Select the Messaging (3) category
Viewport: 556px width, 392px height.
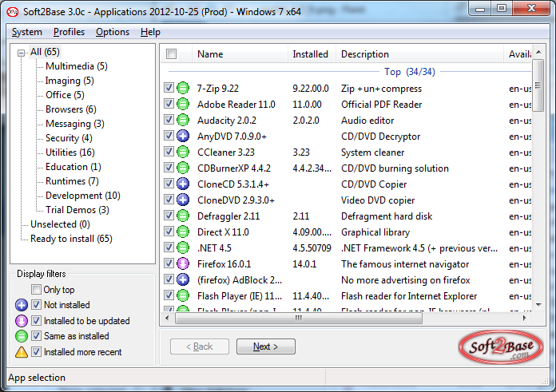[75, 124]
